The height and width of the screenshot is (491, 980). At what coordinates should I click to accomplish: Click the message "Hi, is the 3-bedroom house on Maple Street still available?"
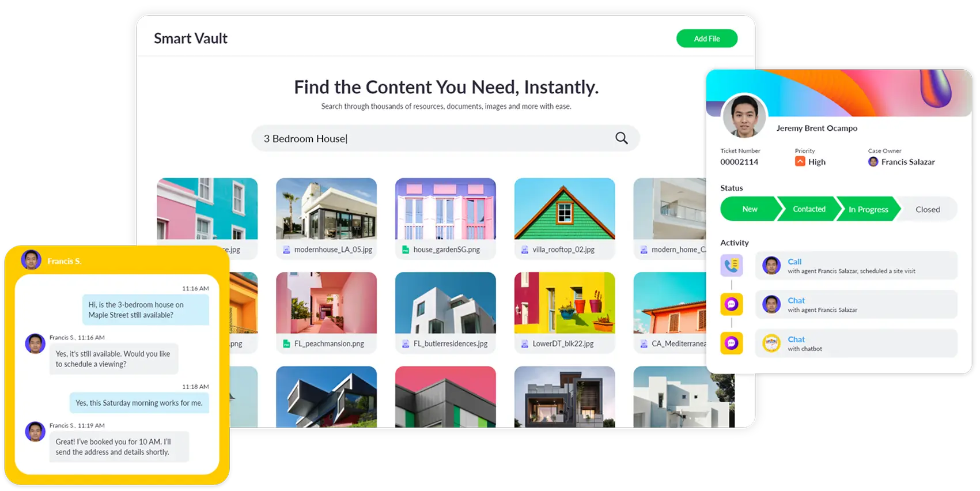pyautogui.click(x=146, y=309)
